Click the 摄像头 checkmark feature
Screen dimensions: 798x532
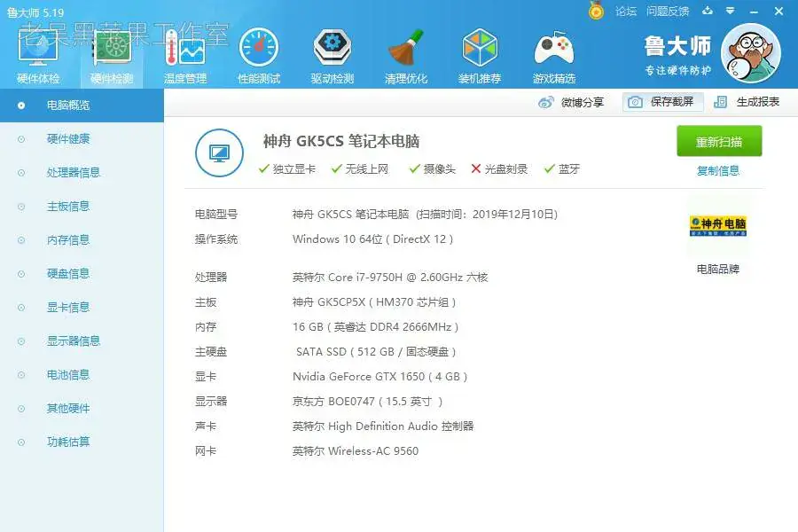(433, 169)
